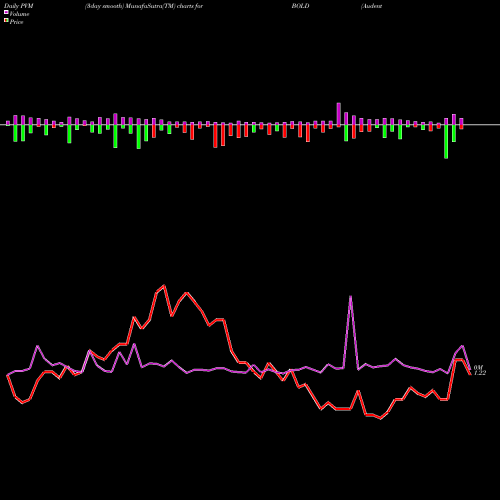Click the '1.22' price axis value
The image size is (500, 500).
pos(480,373)
